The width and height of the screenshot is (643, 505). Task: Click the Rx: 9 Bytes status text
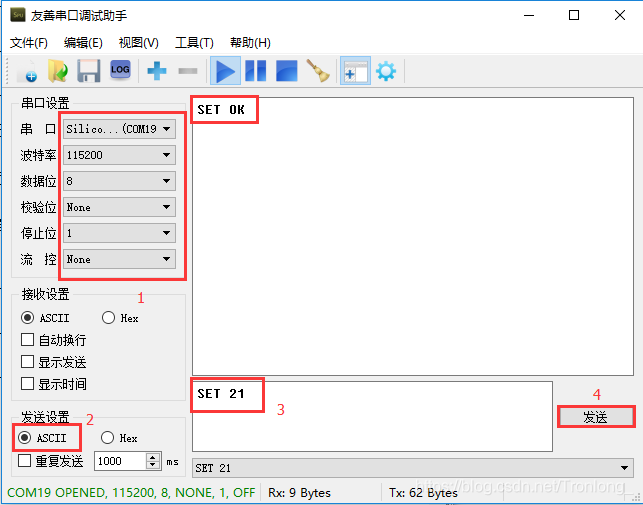(x=299, y=493)
